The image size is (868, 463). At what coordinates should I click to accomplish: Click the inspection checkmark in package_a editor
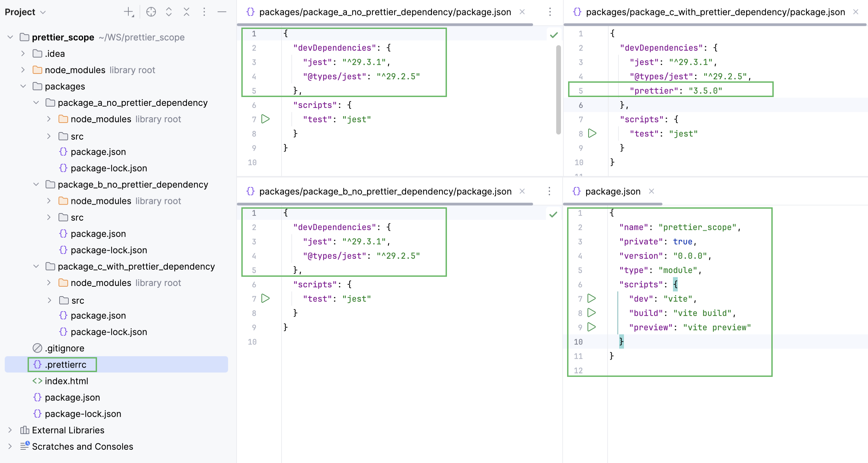click(x=554, y=34)
